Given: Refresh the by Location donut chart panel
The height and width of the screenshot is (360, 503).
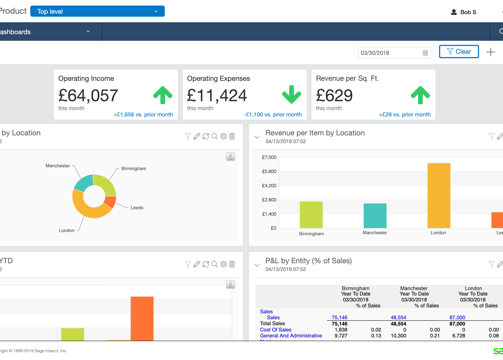Looking at the screenshot, I should 206,136.
